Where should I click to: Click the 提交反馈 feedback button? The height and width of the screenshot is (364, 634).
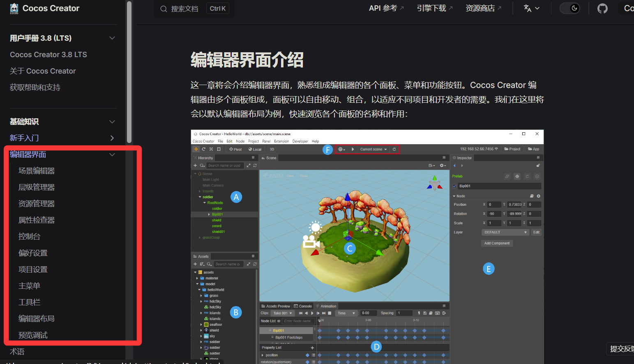[622, 349]
